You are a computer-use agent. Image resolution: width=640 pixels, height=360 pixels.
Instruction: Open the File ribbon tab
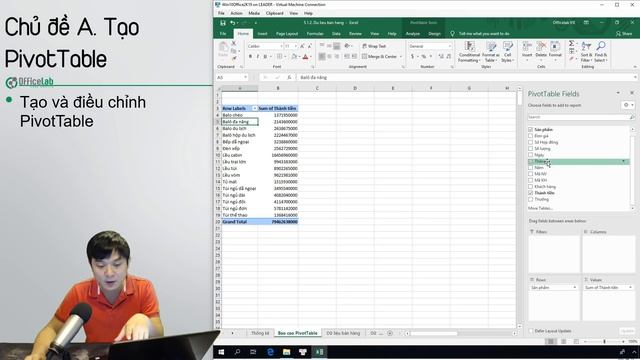(223, 34)
